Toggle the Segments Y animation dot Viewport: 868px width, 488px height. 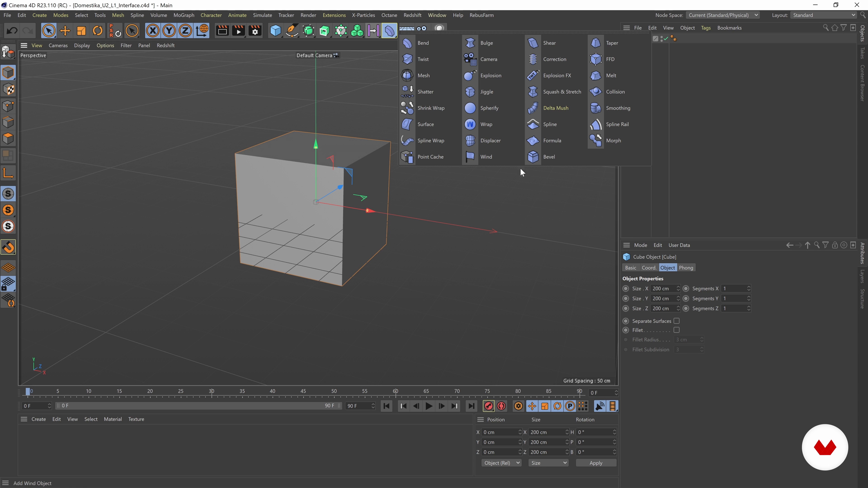point(686,298)
